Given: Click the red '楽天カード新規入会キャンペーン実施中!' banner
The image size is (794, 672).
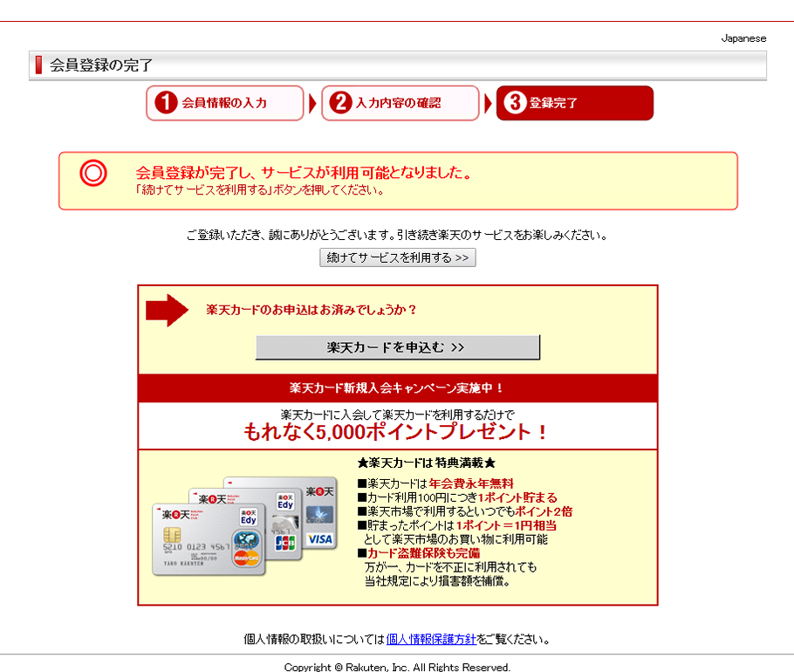Looking at the screenshot, I should point(397,388).
